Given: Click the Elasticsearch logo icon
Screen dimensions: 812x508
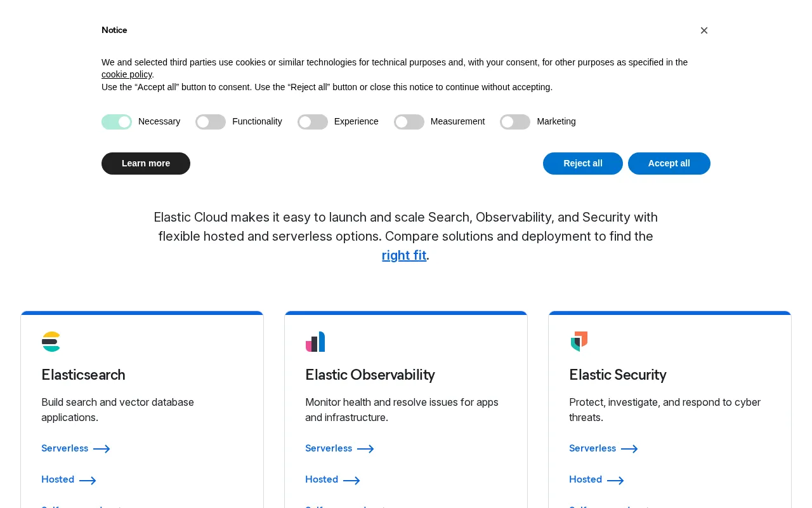Looking at the screenshot, I should [51, 342].
